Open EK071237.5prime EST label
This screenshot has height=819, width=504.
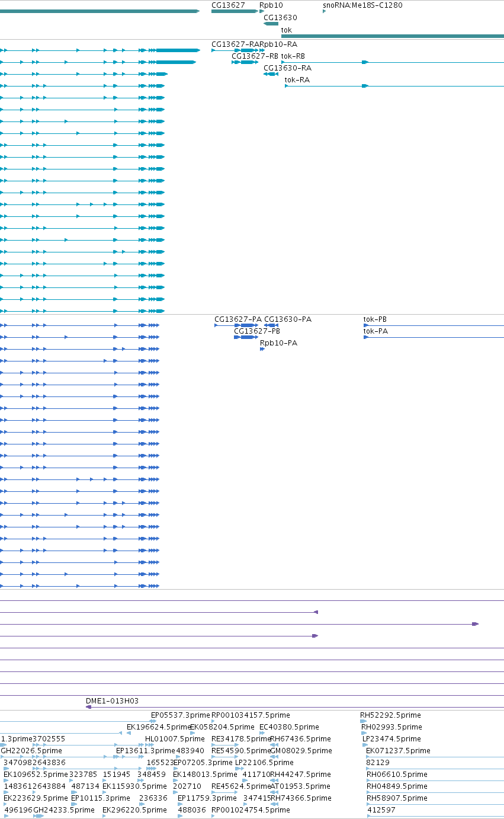tap(398, 750)
